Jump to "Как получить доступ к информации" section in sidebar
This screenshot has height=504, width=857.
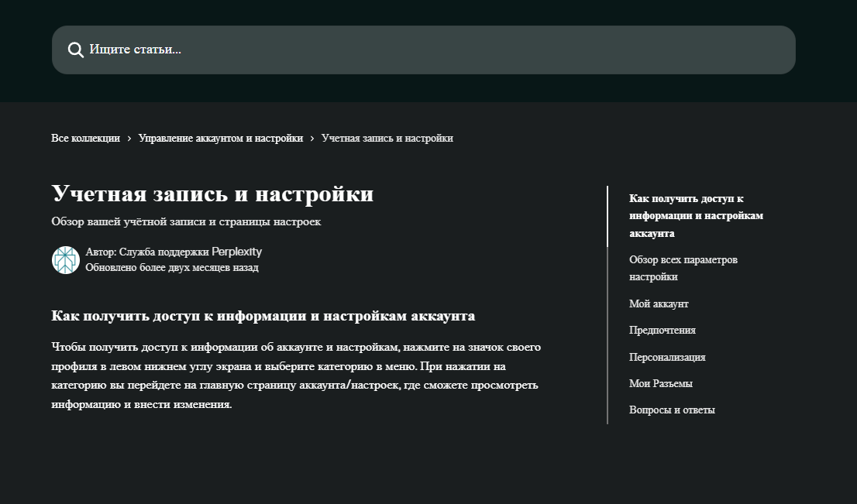click(696, 216)
